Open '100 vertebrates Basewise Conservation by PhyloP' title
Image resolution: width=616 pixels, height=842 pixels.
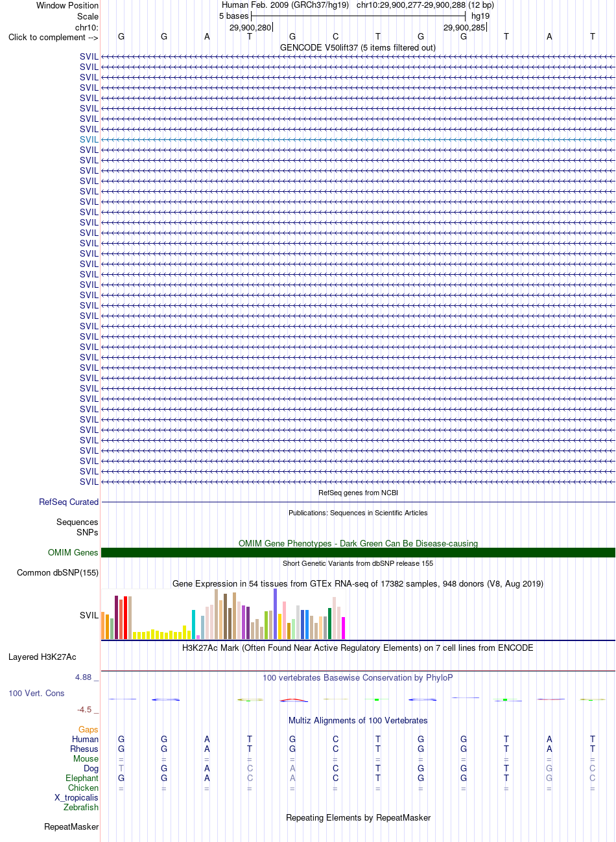pos(358,677)
